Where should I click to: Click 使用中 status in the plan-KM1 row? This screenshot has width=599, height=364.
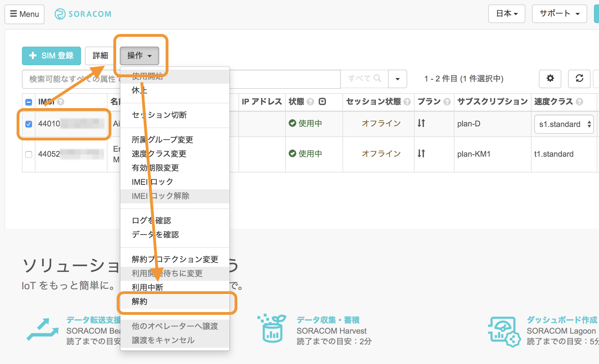click(x=305, y=154)
